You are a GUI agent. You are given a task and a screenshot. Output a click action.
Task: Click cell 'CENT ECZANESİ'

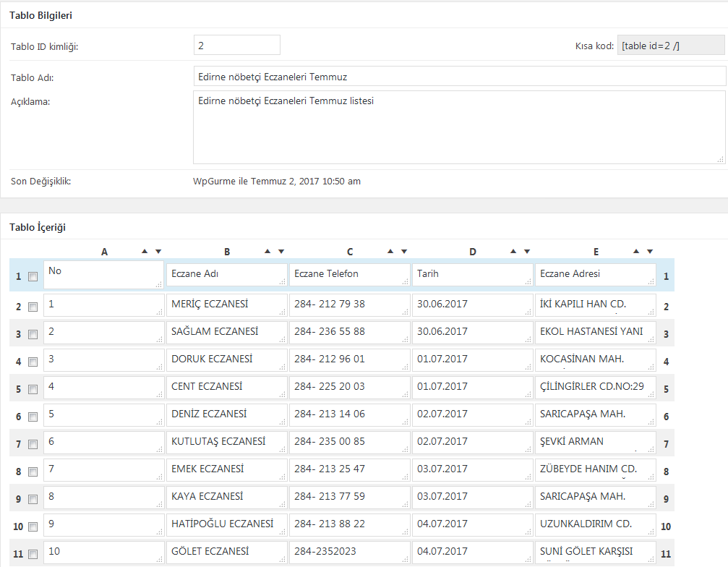[x=227, y=388]
